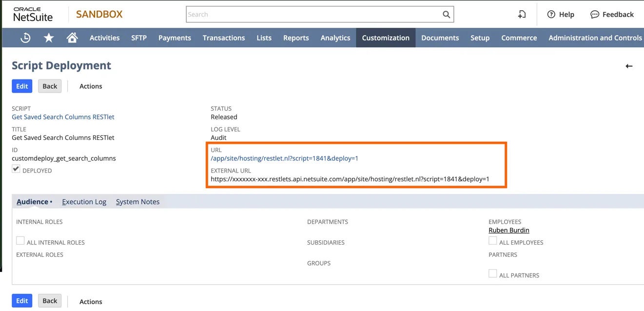Click the Oracle NetSuite logo
Image resolution: width=644 pixels, height=311 pixels.
coord(33,15)
